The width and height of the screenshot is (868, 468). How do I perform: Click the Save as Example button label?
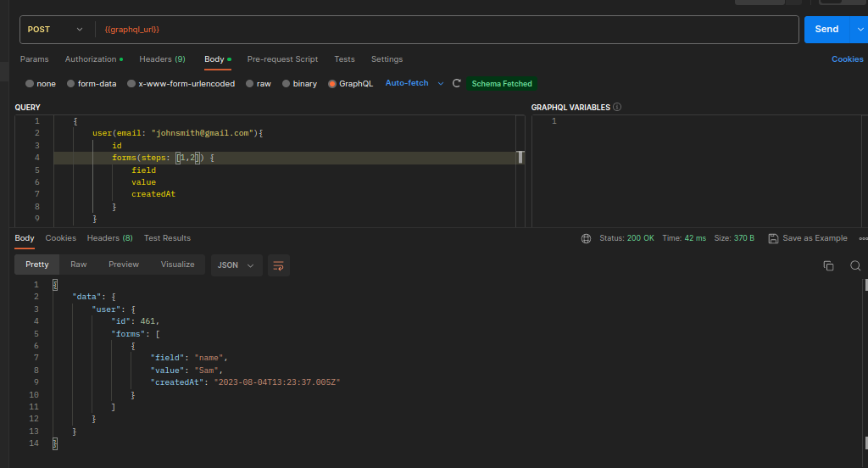(x=815, y=238)
